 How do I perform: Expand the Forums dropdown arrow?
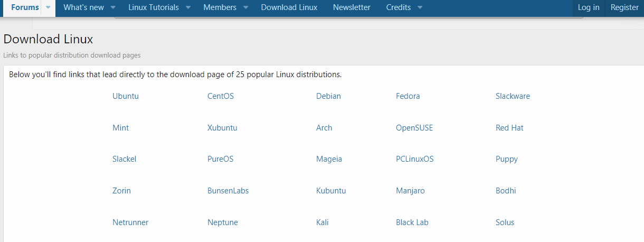(48, 8)
